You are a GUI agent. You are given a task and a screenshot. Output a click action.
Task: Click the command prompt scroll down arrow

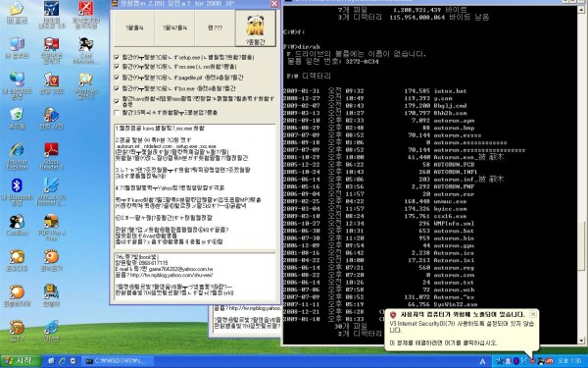click(x=581, y=341)
